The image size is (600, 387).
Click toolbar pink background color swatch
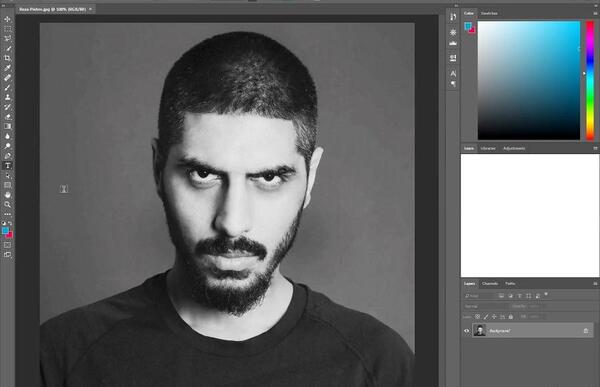tap(10, 235)
